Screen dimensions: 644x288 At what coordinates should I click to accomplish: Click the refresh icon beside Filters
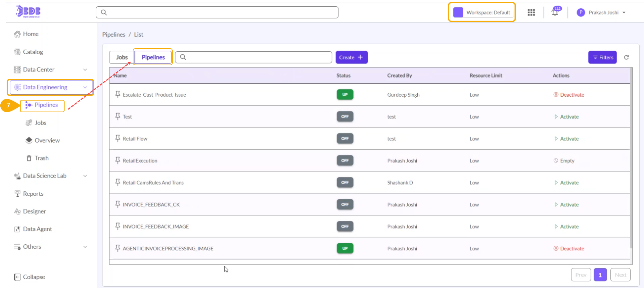(626, 57)
